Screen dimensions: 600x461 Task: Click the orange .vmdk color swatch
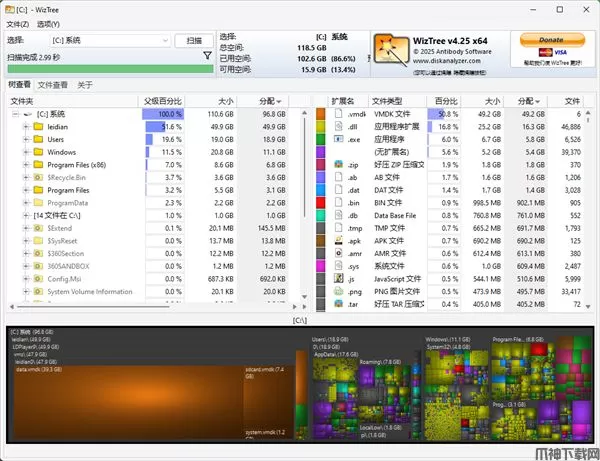(320, 115)
